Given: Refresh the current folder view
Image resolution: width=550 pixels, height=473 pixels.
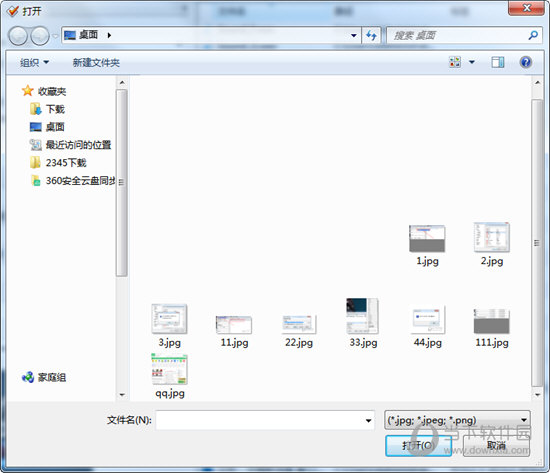Looking at the screenshot, I should (x=371, y=35).
